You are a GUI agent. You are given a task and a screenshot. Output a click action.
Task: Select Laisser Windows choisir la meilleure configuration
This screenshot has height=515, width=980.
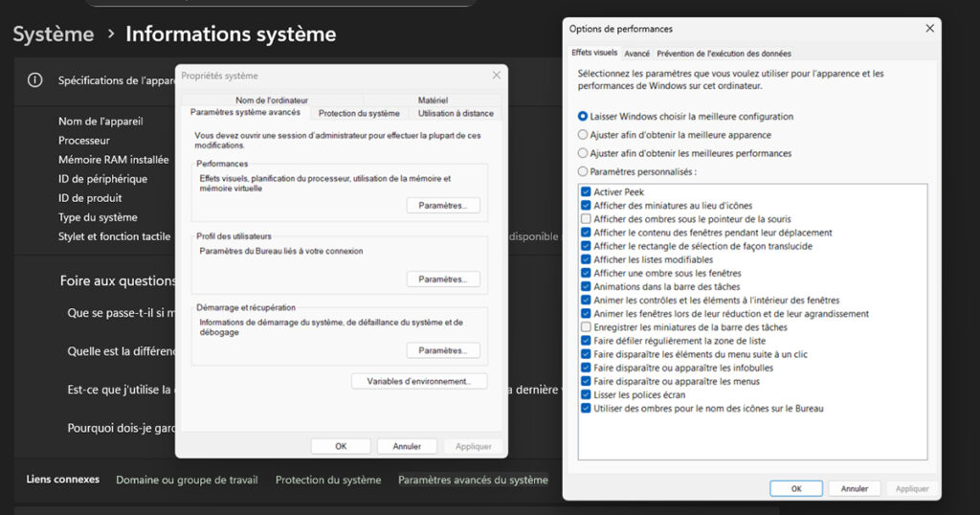coord(583,117)
